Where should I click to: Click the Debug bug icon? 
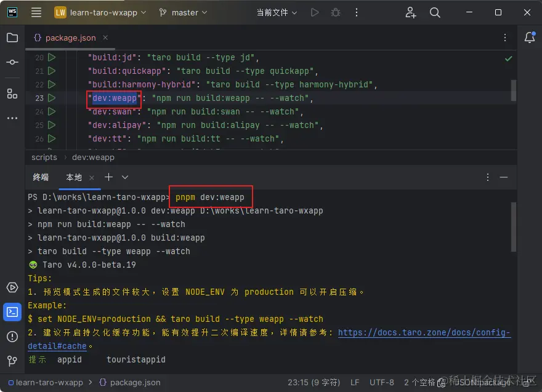tap(335, 13)
